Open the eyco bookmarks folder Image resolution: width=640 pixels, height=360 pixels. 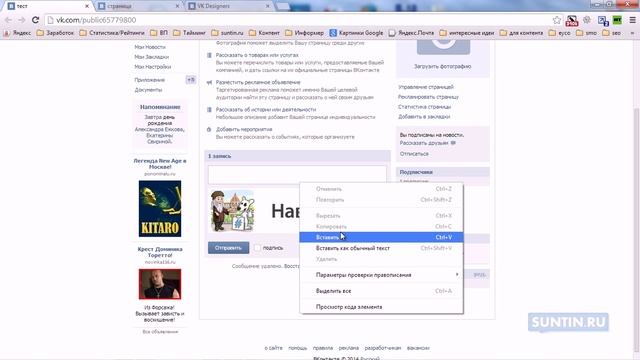tap(560, 33)
